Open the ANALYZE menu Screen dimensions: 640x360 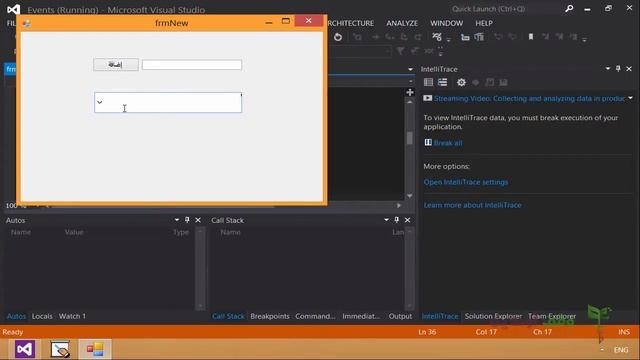click(x=402, y=23)
